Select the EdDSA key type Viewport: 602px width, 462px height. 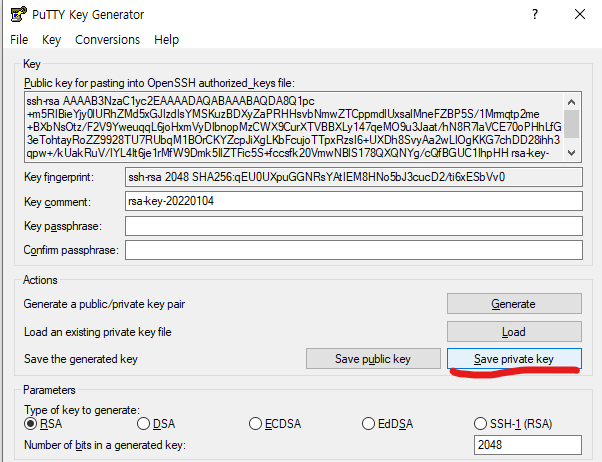click(x=387, y=424)
